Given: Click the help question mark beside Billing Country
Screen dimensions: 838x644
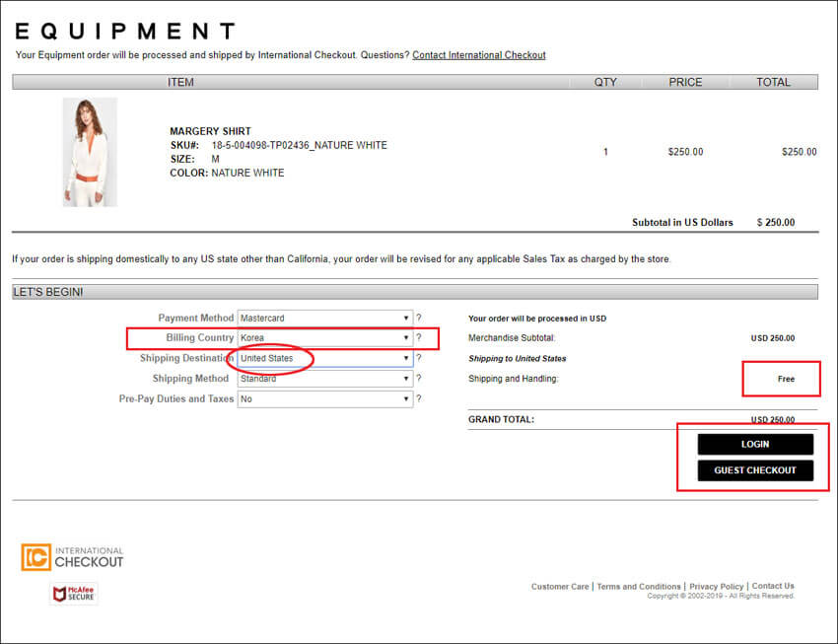Looking at the screenshot, I should (x=419, y=337).
